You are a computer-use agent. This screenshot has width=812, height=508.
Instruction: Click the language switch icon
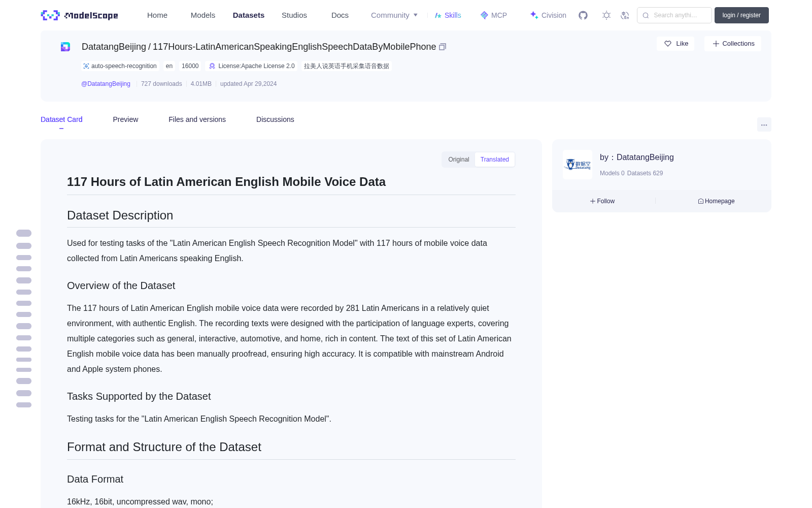pos(625,15)
